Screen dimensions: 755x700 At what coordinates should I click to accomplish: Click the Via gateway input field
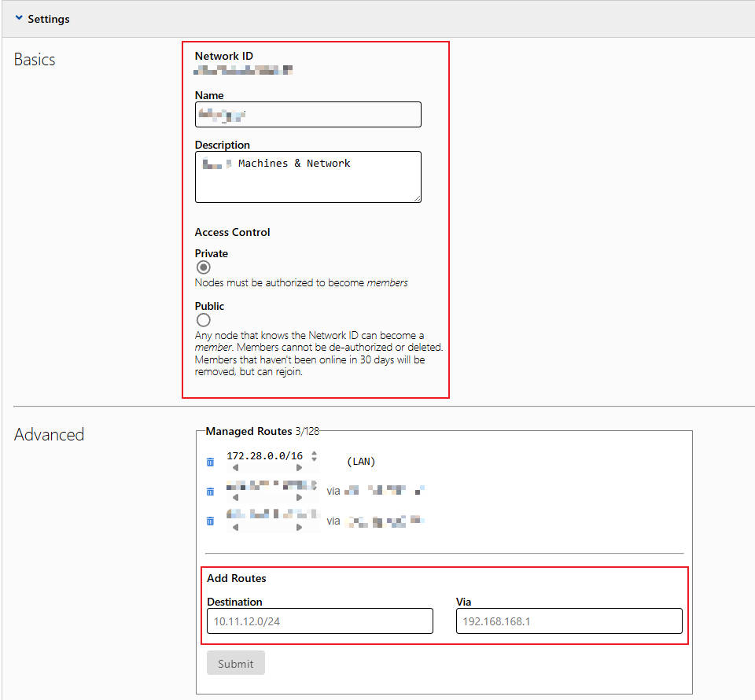point(569,621)
